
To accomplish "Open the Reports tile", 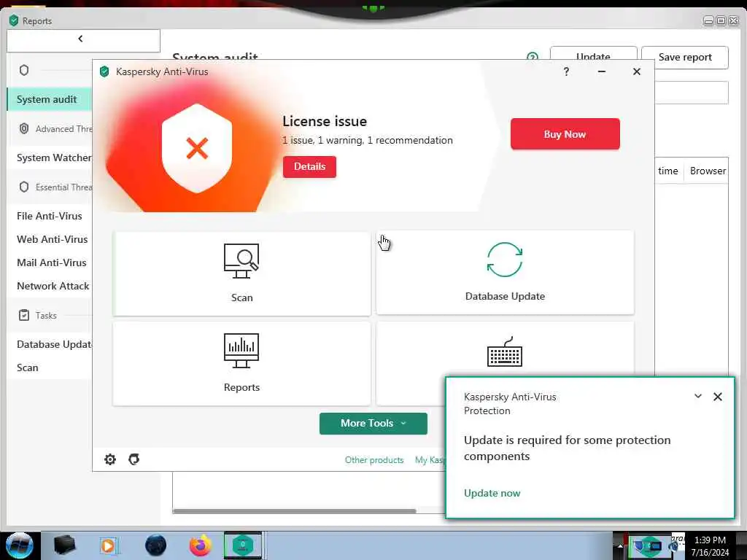I will pos(241,363).
